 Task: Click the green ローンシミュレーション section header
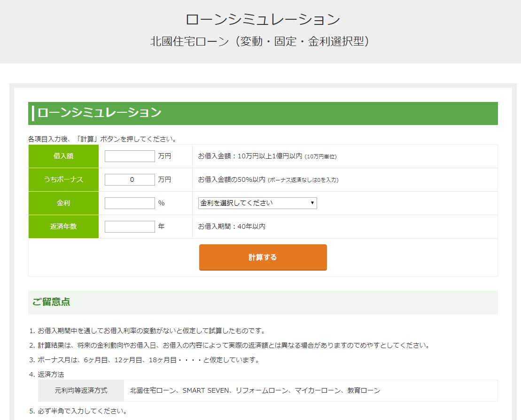[99, 113]
